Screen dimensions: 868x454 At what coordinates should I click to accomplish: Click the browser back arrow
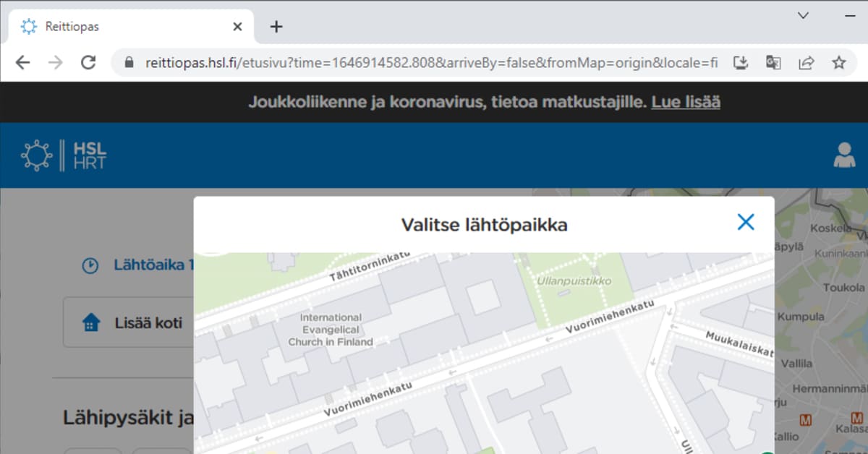click(22, 62)
